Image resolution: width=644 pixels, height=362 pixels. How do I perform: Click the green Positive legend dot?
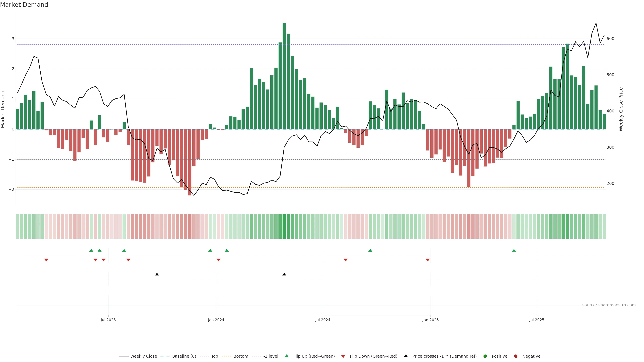[x=485, y=356]
